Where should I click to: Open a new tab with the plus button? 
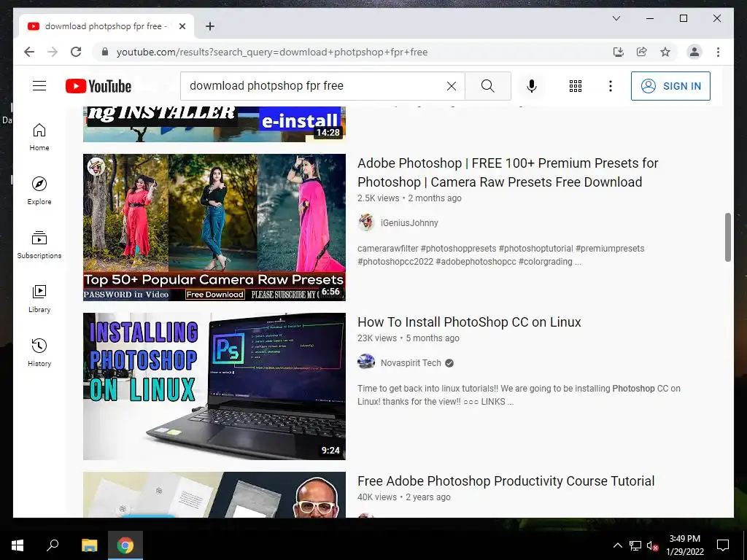[209, 26]
